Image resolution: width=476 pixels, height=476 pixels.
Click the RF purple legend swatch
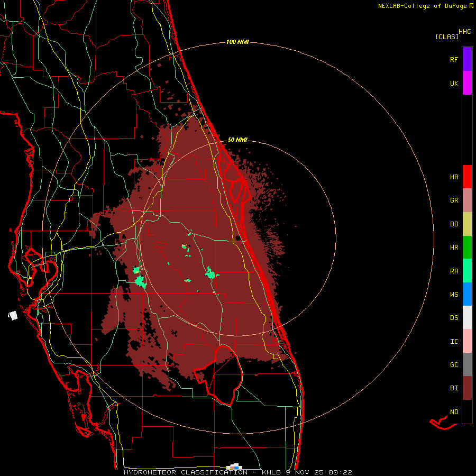click(467, 59)
